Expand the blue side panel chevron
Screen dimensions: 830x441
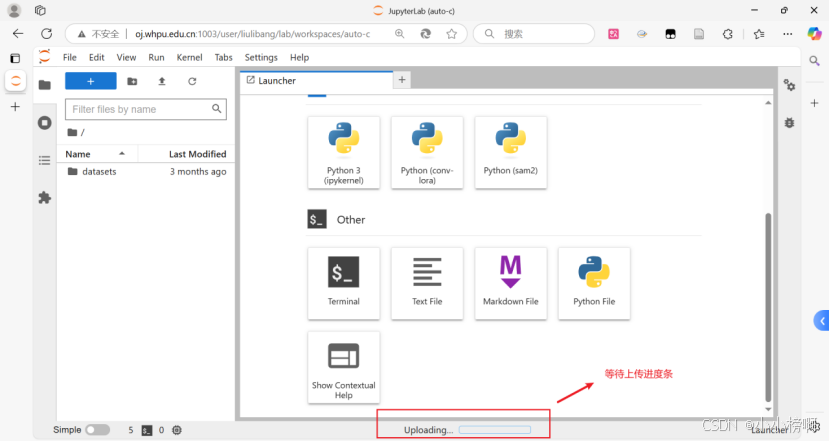tap(822, 321)
